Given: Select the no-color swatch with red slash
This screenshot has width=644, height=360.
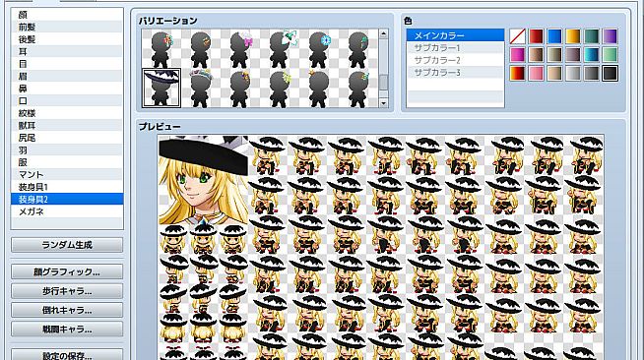Looking at the screenshot, I should 518,36.
